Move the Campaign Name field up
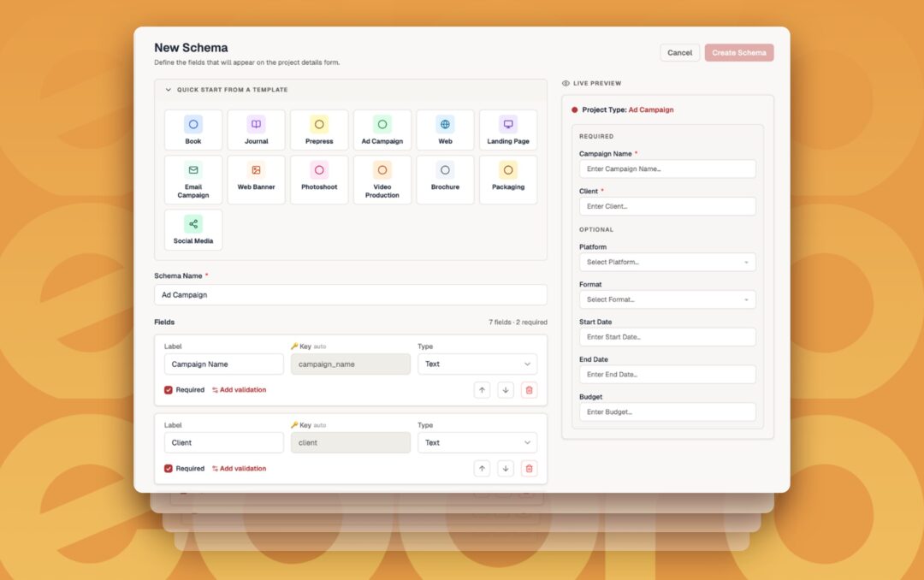This screenshot has height=580, width=924. coord(482,390)
